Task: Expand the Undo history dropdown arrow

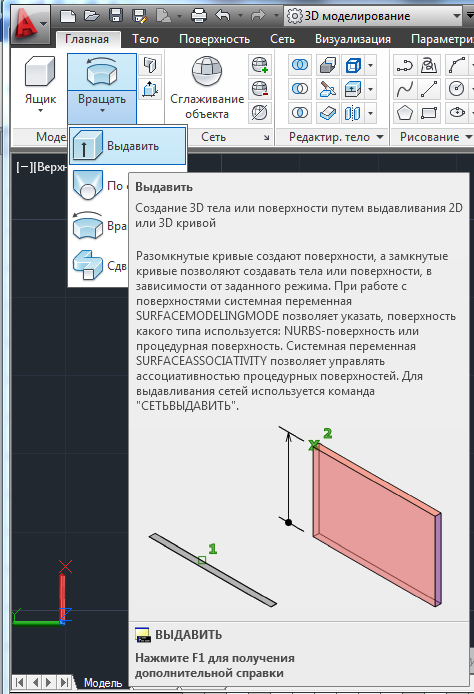Action: click(x=240, y=16)
